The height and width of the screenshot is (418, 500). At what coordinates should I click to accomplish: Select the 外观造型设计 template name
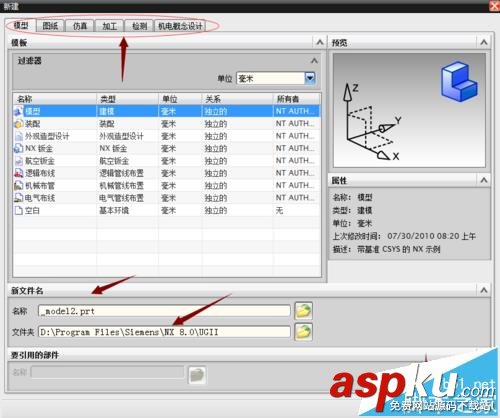point(47,136)
